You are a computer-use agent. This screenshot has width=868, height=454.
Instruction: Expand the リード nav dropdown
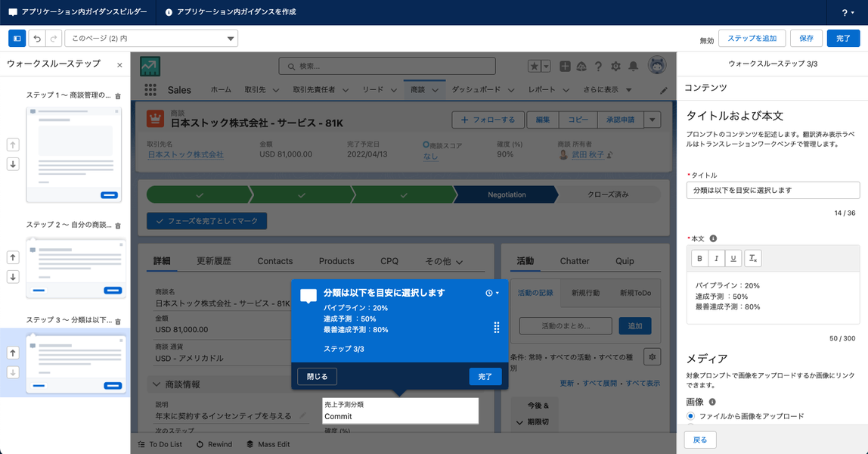(x=394, y=90)
